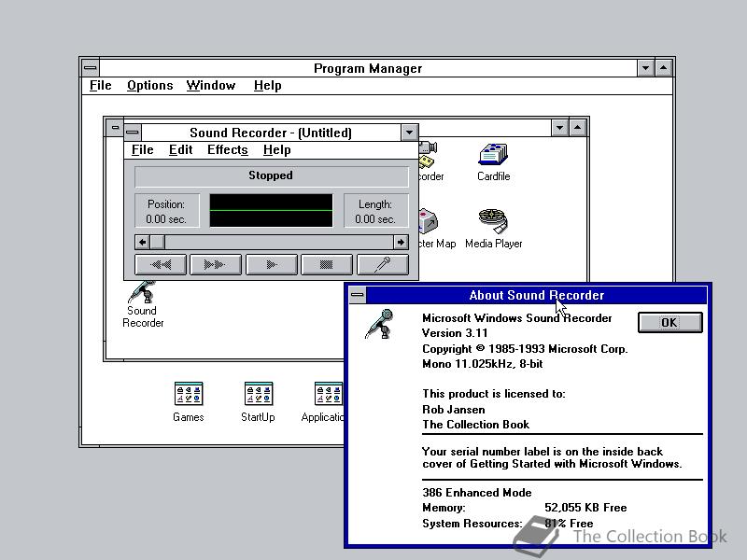747x560 pixels.
Task: Click "52,055 KB Free" memory value
Action: (x=585, y=508)
